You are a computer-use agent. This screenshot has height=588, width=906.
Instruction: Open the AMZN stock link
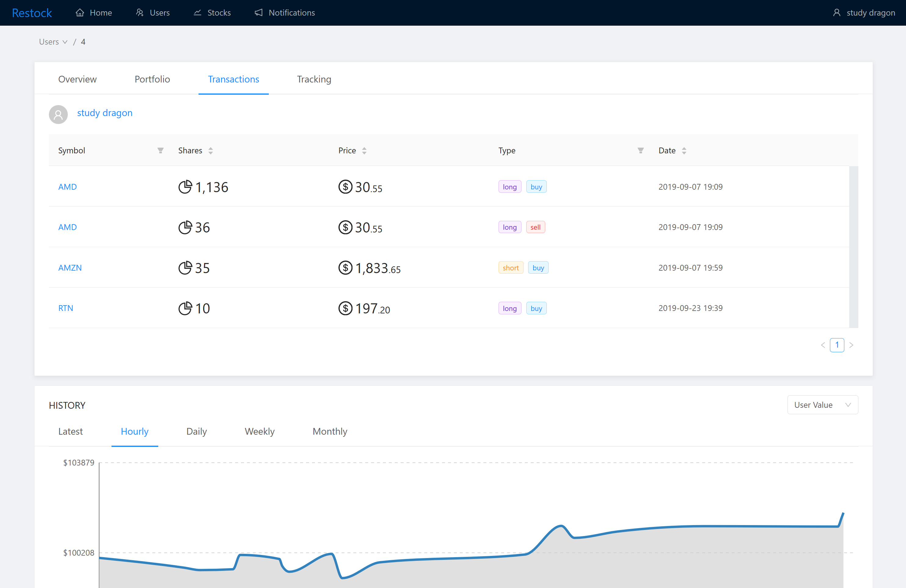tap(70, 268)
